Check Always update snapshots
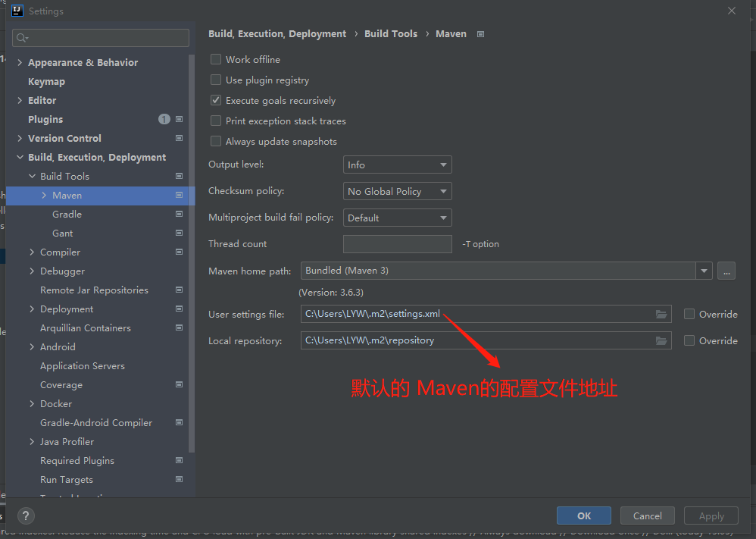 coord(216,141)
